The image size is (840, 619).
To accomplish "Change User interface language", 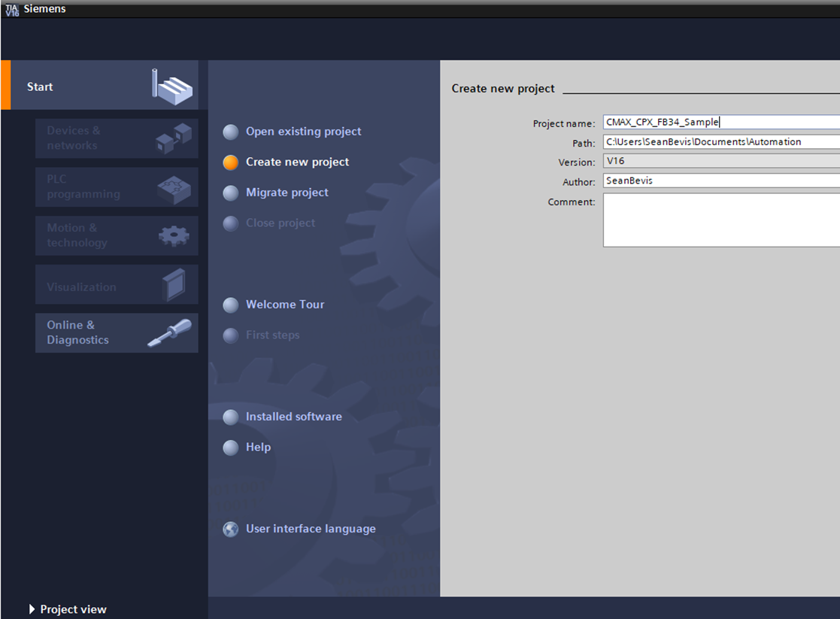I will coord(311,529).
